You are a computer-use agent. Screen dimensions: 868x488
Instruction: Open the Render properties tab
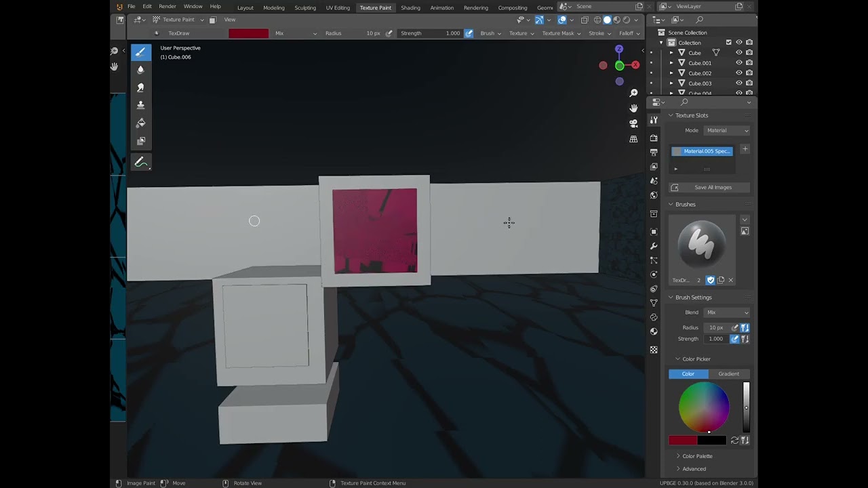[654, 138]
